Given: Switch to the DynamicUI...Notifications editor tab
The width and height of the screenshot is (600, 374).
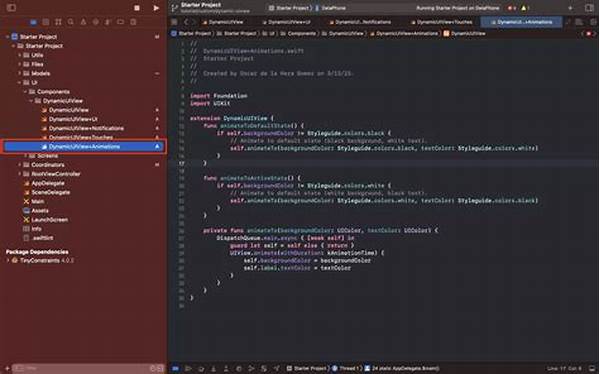Looking at the screenshot, I should [360, 22].
